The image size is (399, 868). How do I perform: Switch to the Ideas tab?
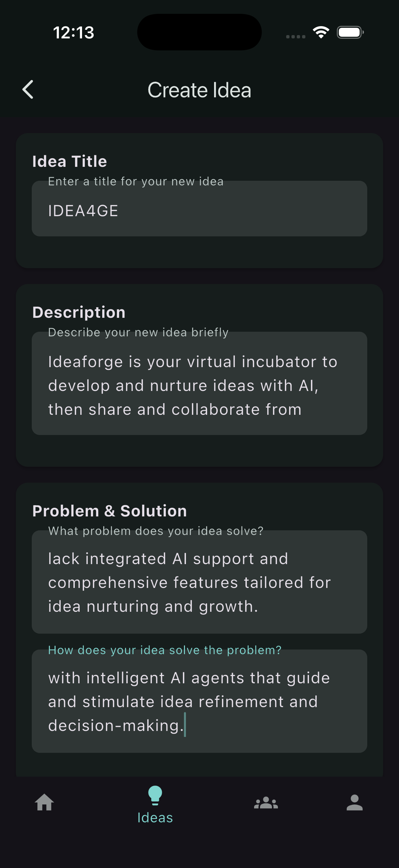click(155, 817)
